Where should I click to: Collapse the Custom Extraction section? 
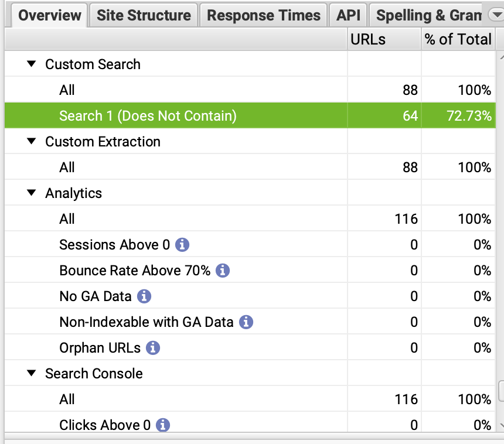tap(32, 142)
